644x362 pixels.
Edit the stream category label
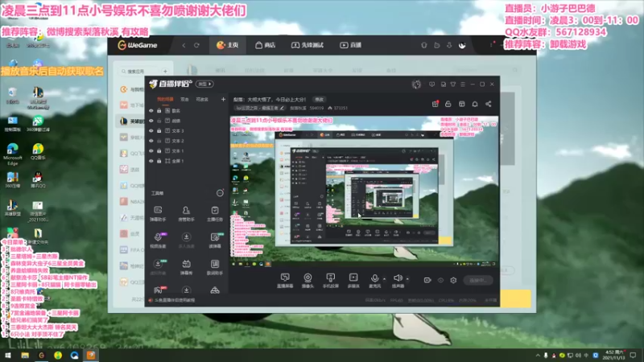pos(259,108)
